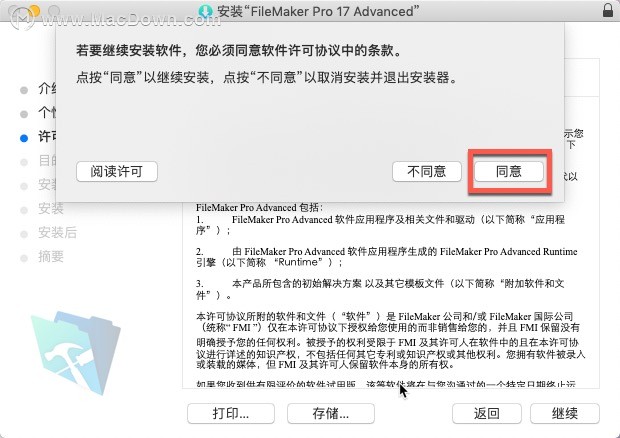Screen dimensions: 620x438
Task: Open 阅读许可 (Read License) button
Action: (x=117, y=172)
